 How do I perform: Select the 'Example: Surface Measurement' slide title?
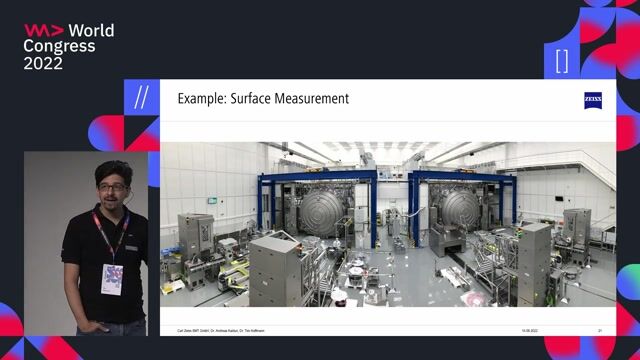(263, 99)
